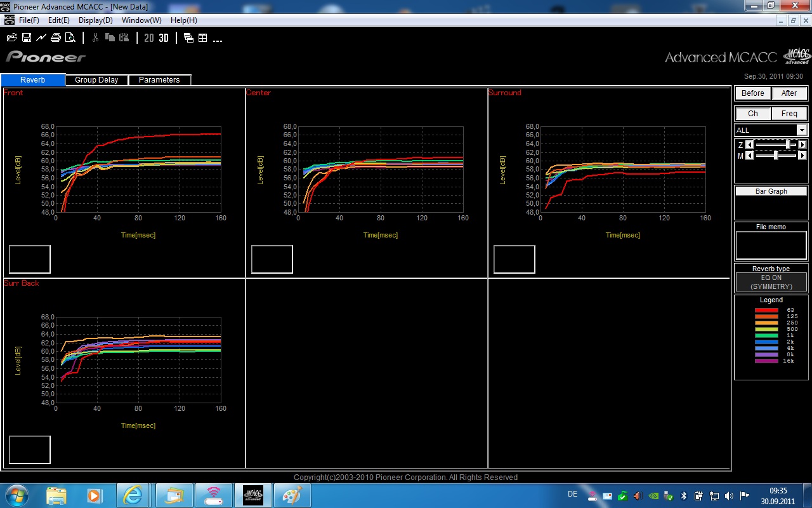This screenshot has width=812, height=508.
Task: Click the M slider track
Action: 787,156
